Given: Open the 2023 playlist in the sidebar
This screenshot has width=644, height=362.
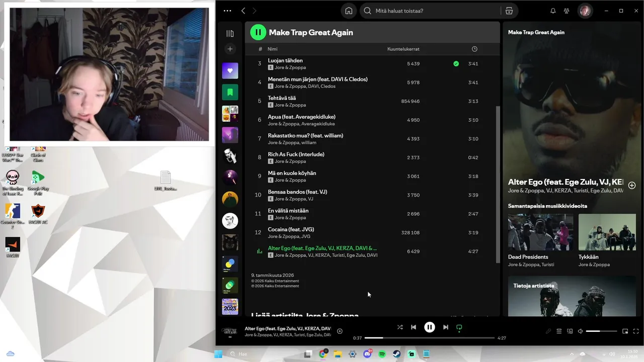Looking at the screenshot, I should point(230,307).
